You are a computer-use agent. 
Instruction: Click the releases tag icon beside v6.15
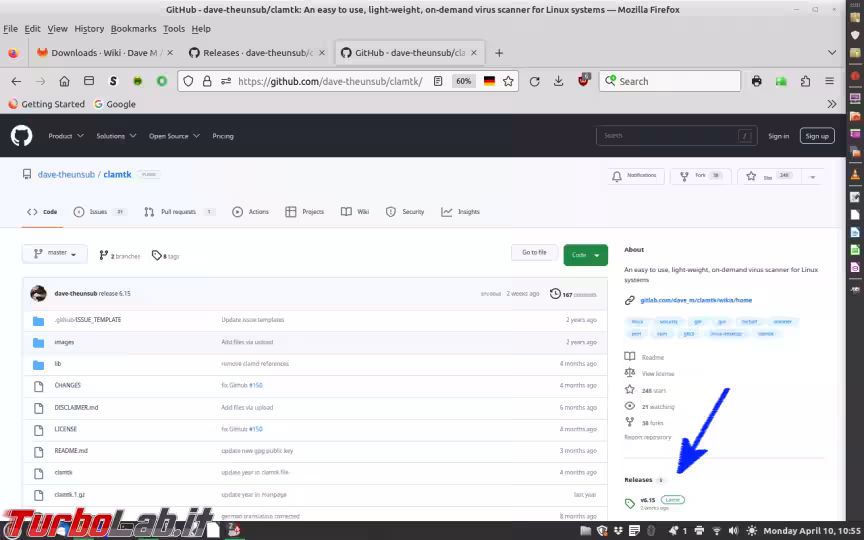[x=630, y=503]
